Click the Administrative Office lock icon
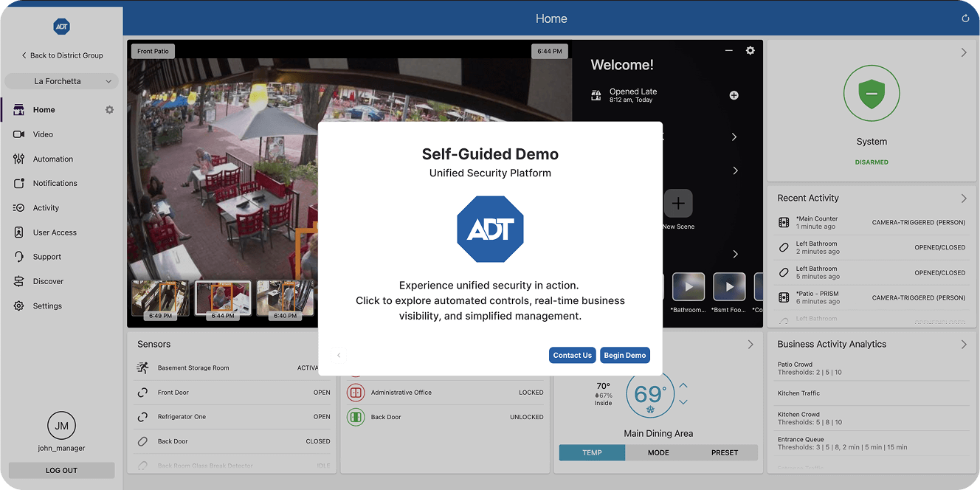Image resolution: width=980 pixels, height=490 pixels. click(356, 393)
